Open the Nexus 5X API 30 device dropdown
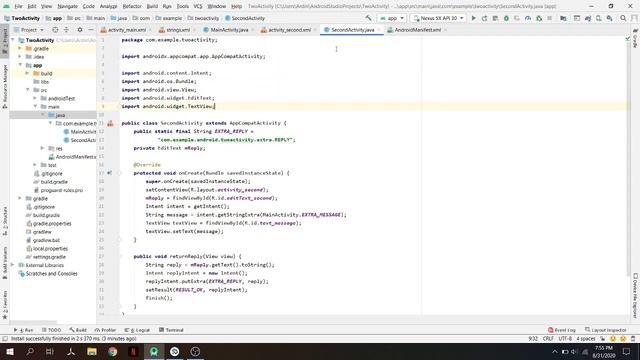Viewport: 640px width, 360px height. pyautogui.click(x=438, y=18)
